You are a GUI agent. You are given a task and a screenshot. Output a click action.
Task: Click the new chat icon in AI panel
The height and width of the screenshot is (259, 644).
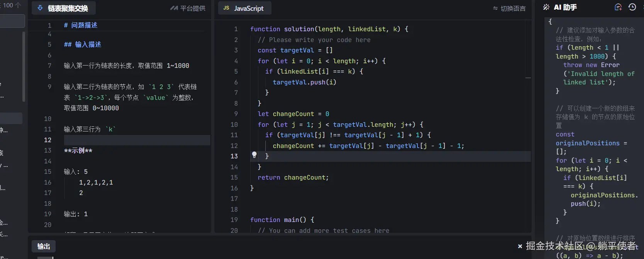[x=618, y=7]
